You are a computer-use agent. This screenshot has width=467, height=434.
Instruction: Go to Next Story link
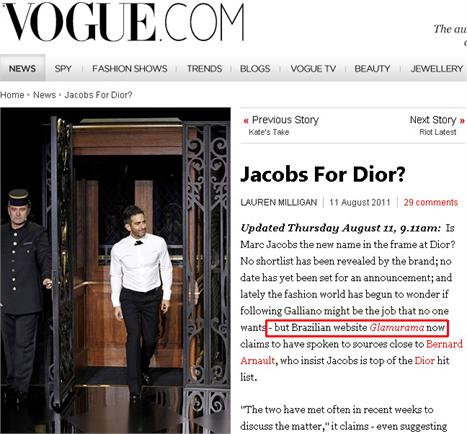coord(437,125)
